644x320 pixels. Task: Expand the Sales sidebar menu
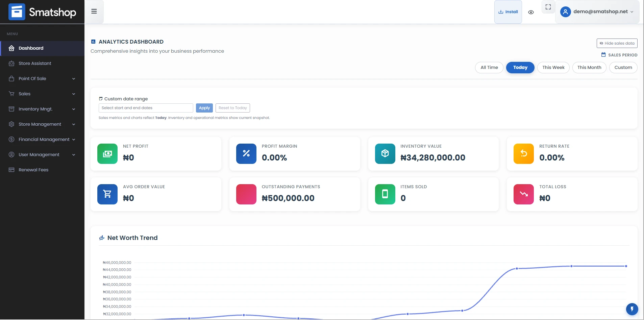pos(42,94)
